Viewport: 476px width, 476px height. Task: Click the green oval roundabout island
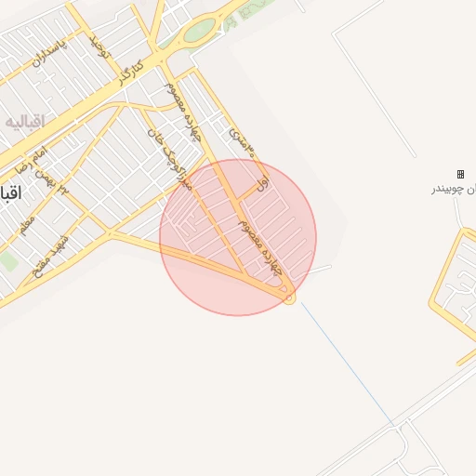200,30
